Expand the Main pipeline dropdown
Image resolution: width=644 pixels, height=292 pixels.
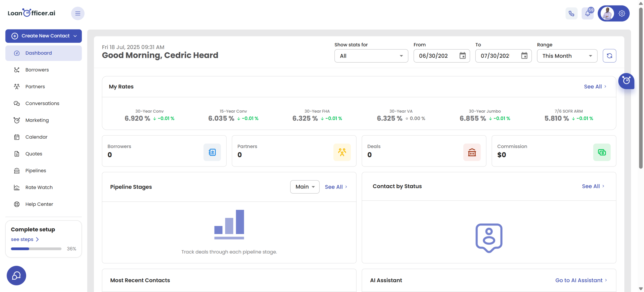[305, 187]
